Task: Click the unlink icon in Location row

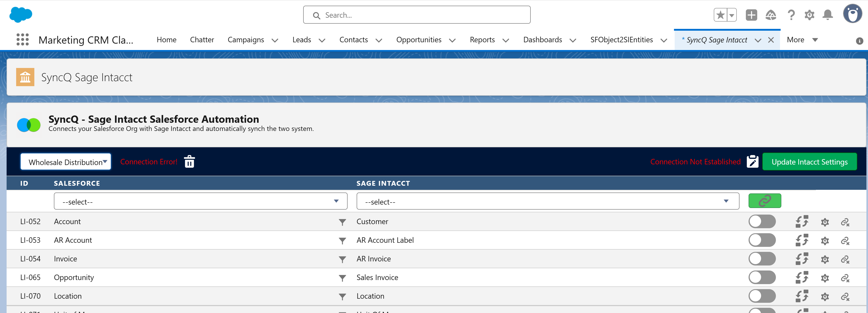Action: [845, 297]
